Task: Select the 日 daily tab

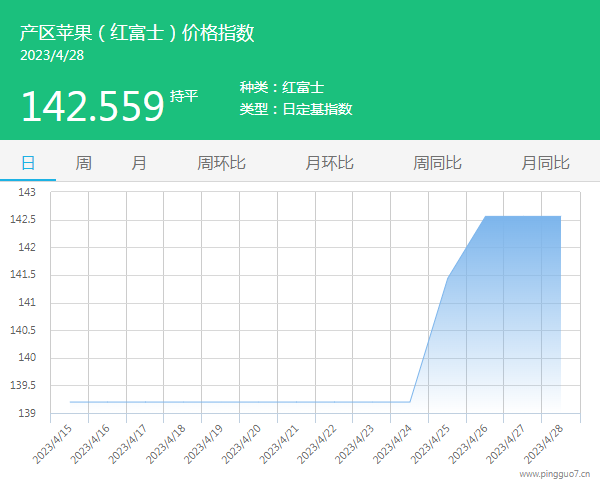Action: (28, 163)
